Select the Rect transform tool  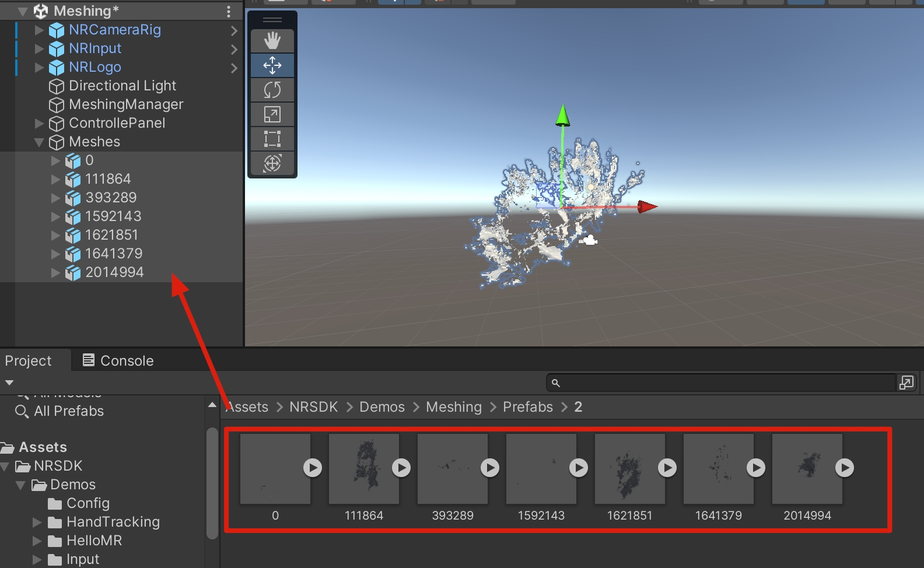coord(272,139)
